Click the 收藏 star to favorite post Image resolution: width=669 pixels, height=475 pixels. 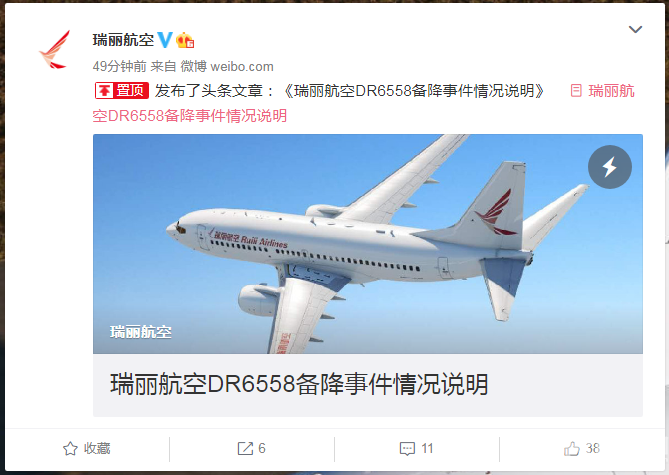point(87,449)
